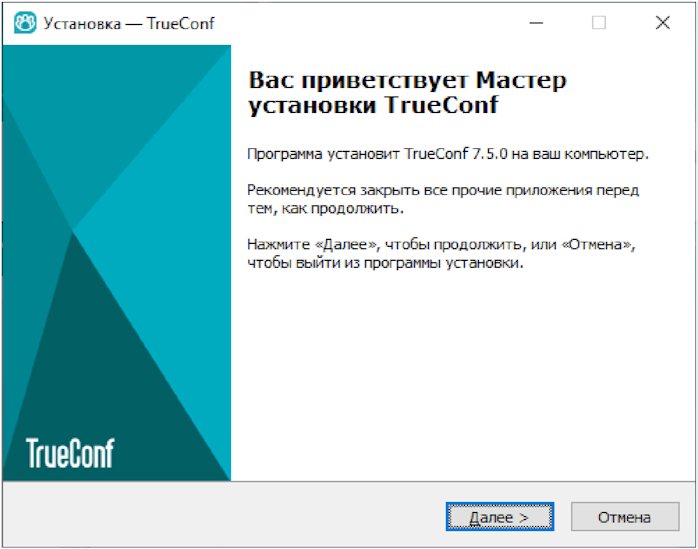This screenshot has width=698, height=549.
Task: Close the installer with the X button
Action: [663, 23]
